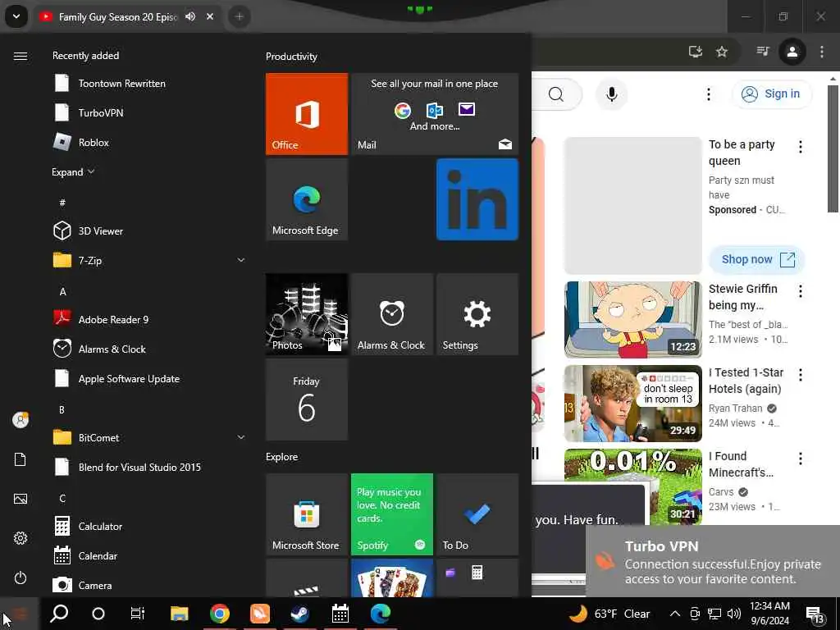Viewport: 840px width, 630px height.
Task: Click the taskbar clock 12:34 AM
Action: point(769,614)
